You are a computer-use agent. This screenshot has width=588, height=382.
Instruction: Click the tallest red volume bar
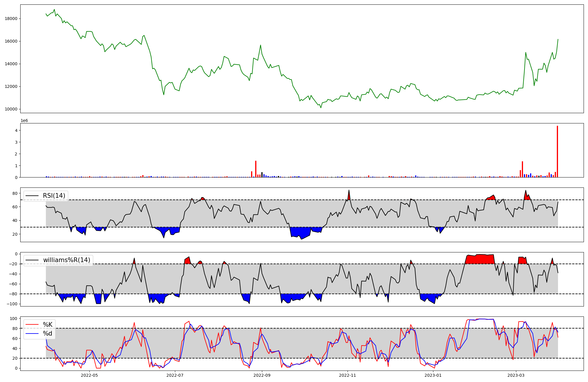[x=557, y=151]
